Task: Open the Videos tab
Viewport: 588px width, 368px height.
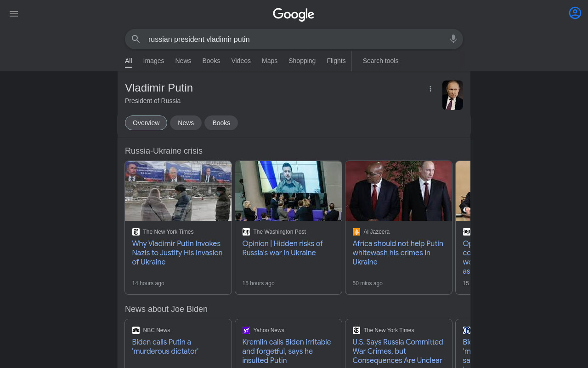Action: (x=241, y=61)
